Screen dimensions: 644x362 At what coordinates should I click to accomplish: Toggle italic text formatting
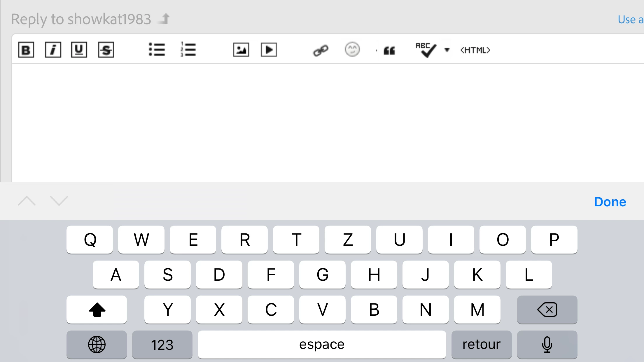[x=53, y=50]
